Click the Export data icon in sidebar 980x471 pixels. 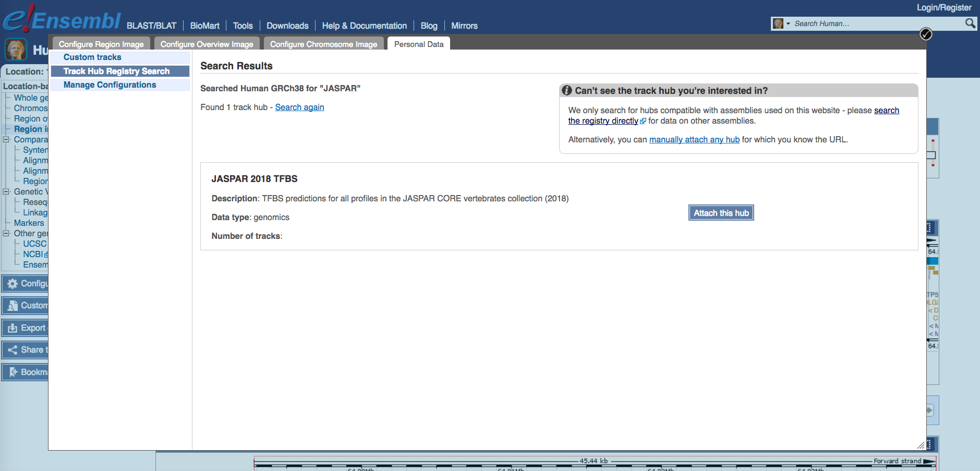tap(13, 328)
